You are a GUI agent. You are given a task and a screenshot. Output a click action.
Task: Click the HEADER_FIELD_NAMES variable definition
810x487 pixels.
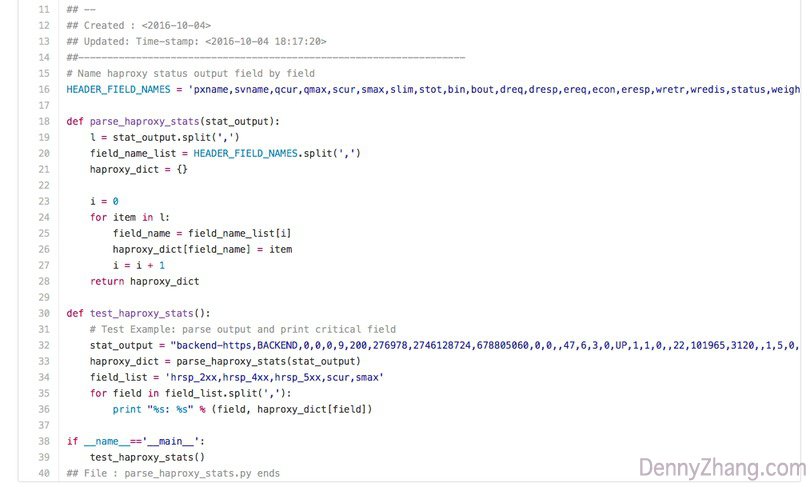[124, 90]
